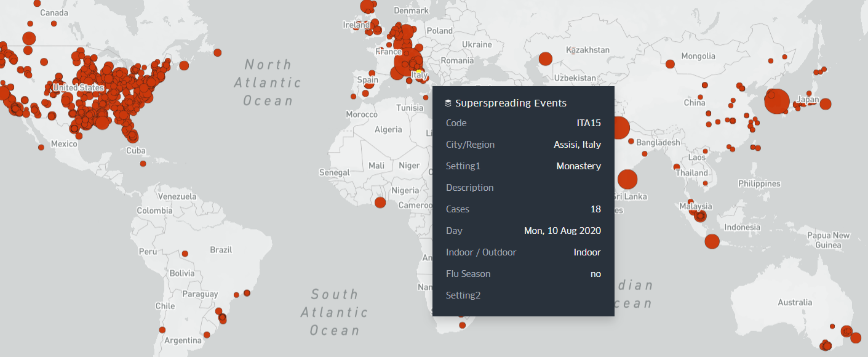Click the lone red marker in central Brazil
This screenshot has width=868, height=357.
[185, 254]
